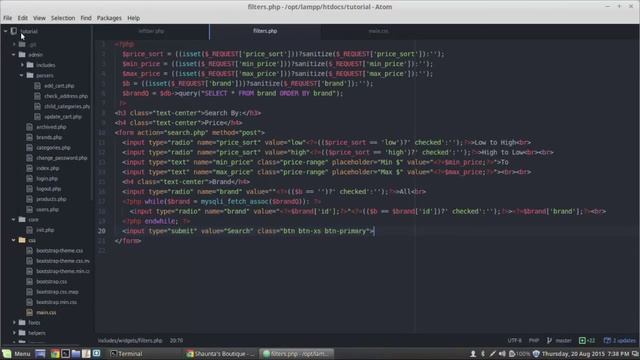Click the css folder icon
Image resolution: width=640 pixels, height=360 pixels.
point(22,240)
